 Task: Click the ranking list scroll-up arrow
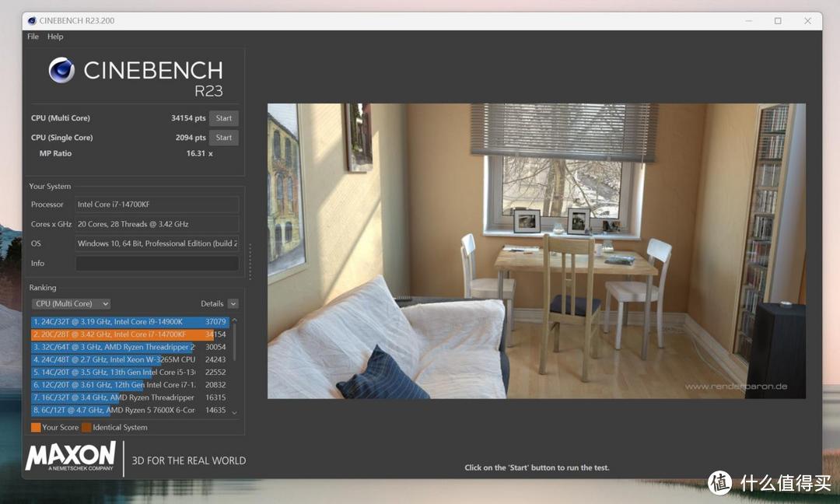tap(234, 320)
